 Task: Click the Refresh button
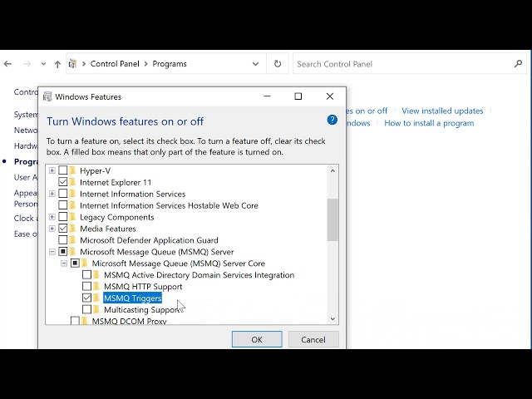(x=278, y=64)
